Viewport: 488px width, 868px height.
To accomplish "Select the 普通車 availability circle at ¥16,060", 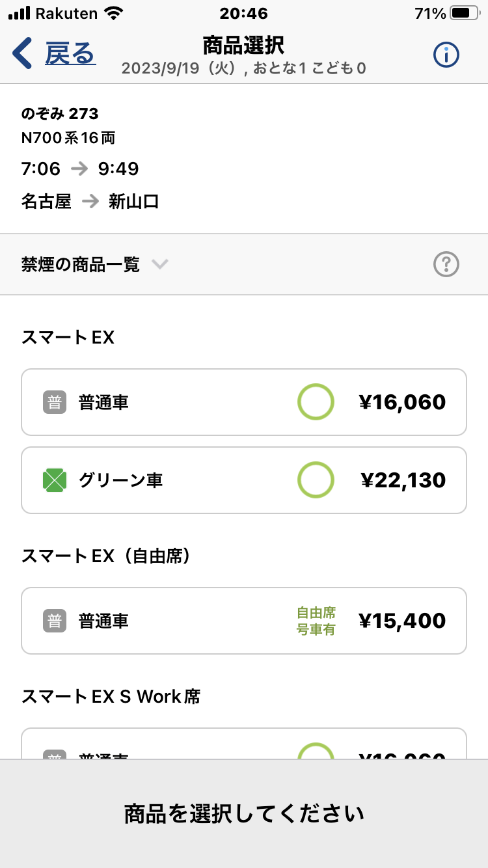I will [316, 402].
